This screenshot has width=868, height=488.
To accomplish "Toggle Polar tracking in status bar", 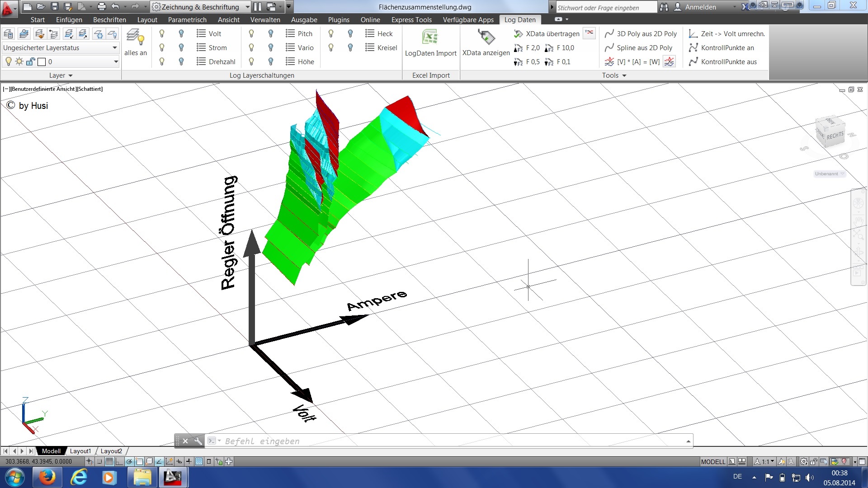I will [129, 461].
